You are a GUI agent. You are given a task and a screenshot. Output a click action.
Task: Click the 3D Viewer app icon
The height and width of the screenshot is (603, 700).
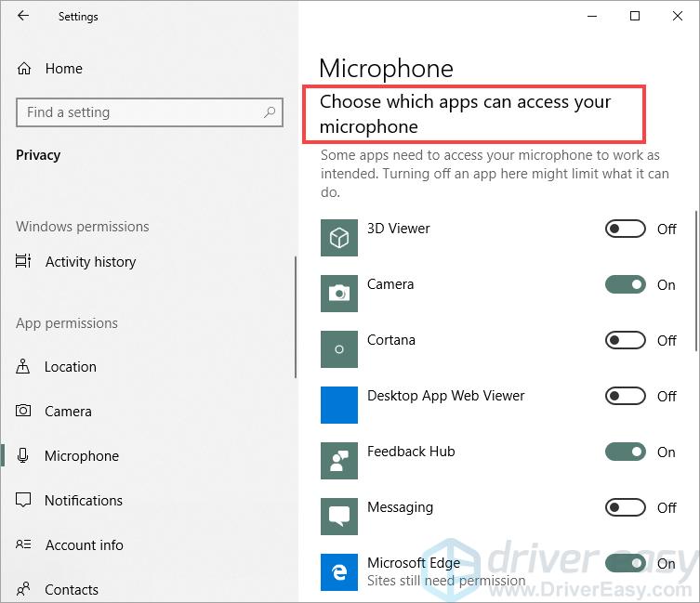(x=338, y=238)
